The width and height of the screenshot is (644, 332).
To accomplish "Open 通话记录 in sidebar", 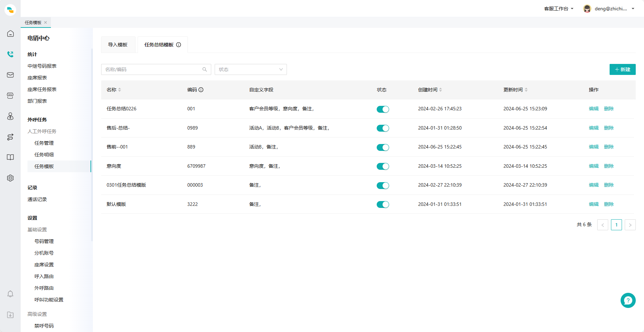I will click(37, 199).
